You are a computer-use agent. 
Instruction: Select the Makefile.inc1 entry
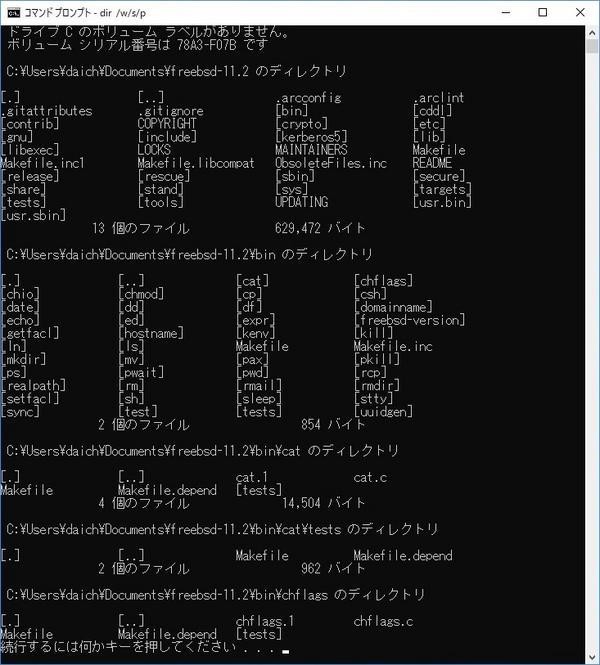(x=43, y=163)
